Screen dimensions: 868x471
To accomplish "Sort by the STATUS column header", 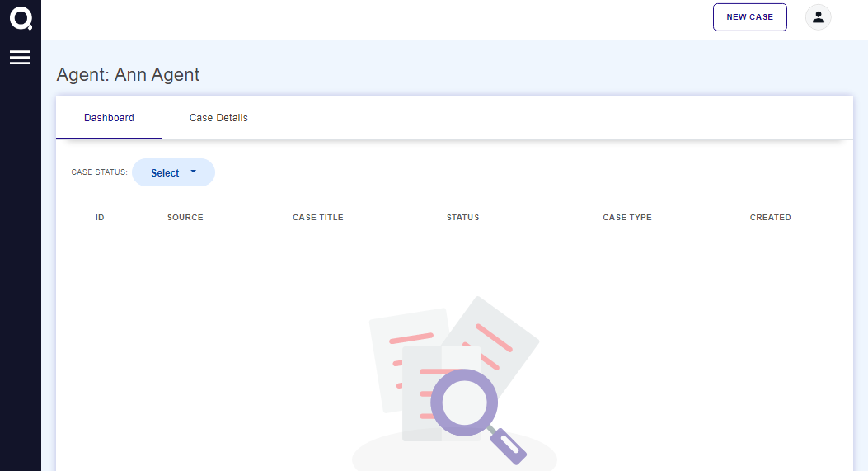I will tap(462, 217).
